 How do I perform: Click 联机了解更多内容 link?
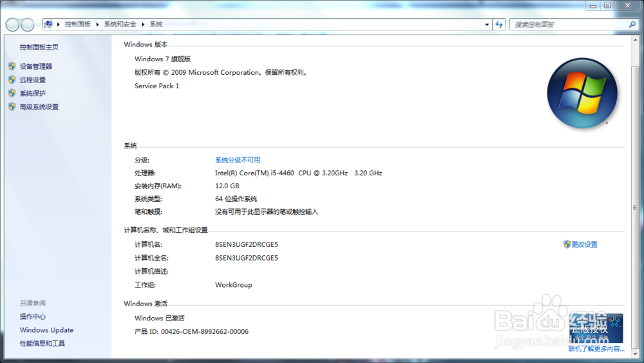click(596, 349)
